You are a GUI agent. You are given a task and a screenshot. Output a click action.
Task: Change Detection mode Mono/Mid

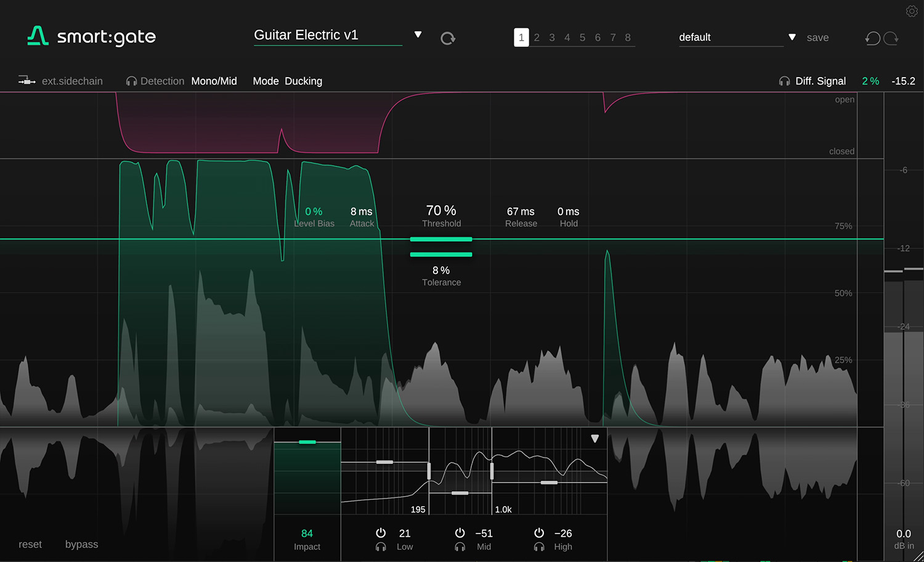214,81
